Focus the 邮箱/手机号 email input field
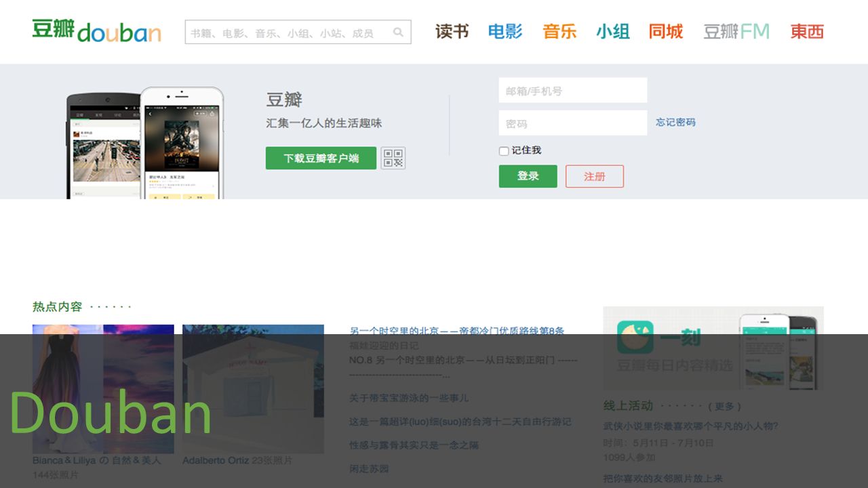Image resolution: width=868 pixels, height=488 pixels. [573, 90]
